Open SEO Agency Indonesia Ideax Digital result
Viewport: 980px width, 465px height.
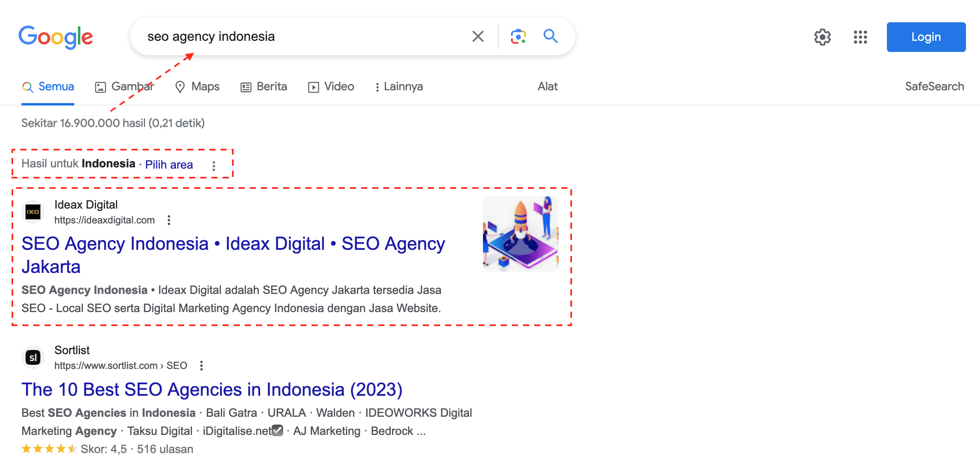(233, 255)
